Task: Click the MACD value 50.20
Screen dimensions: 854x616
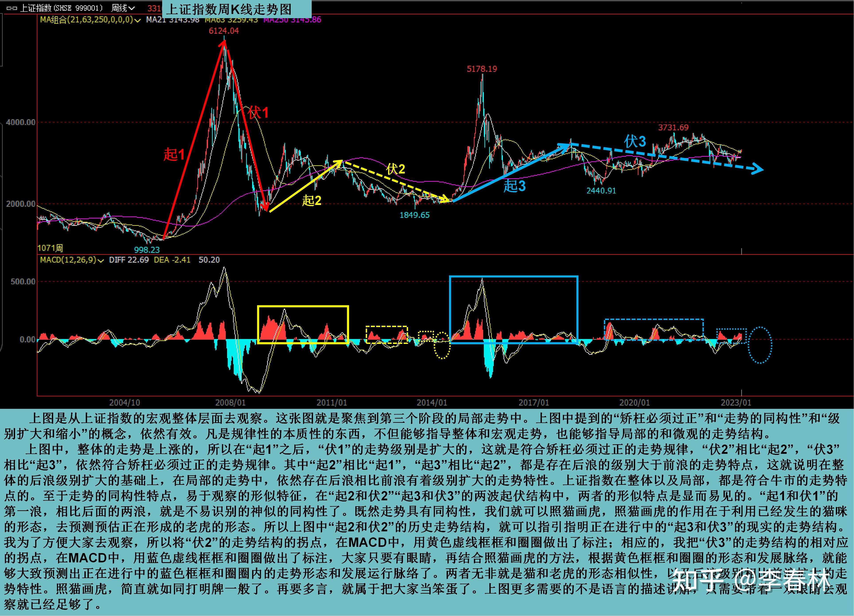Action: [209, 260]
